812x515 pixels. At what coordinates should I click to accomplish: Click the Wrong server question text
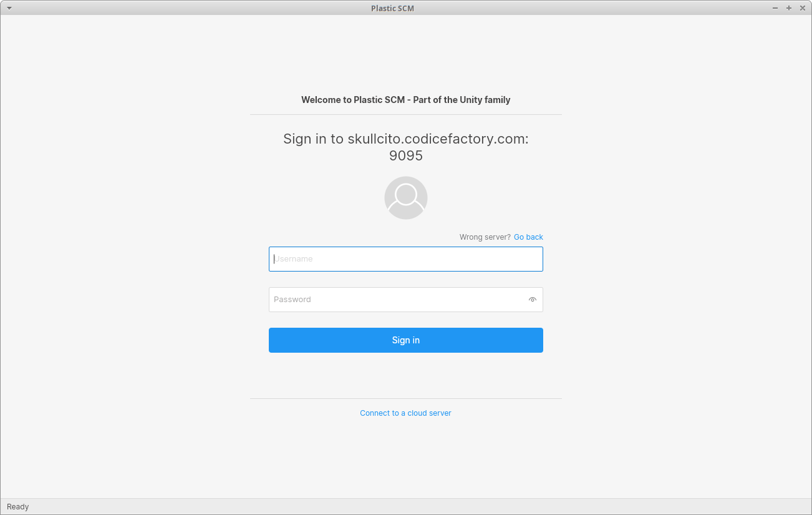pos(484,237)
